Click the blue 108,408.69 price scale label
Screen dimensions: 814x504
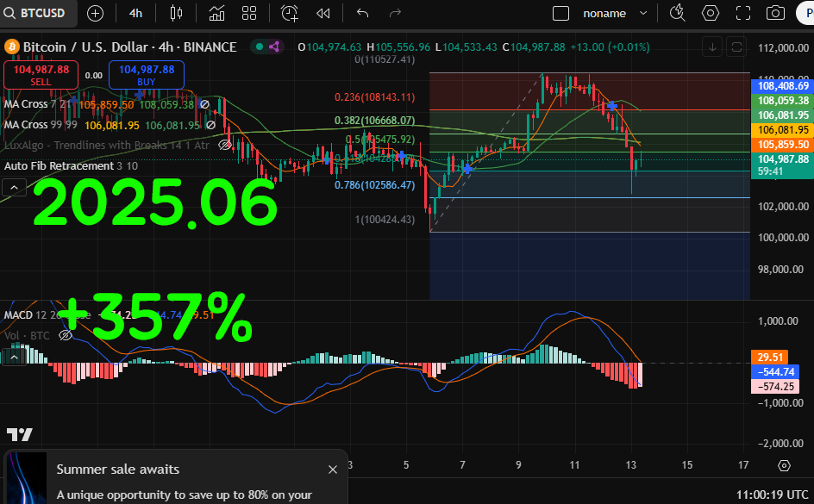783,86
